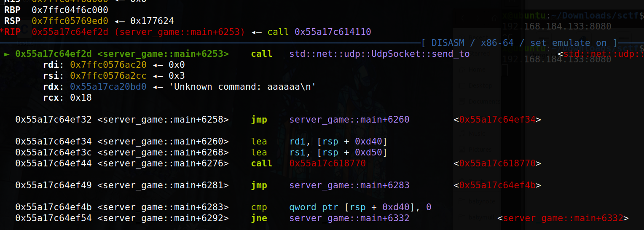Click the jne instruction at main+6292
The width and height of the screenshot is (644, 230).
[x=259, y=218]
